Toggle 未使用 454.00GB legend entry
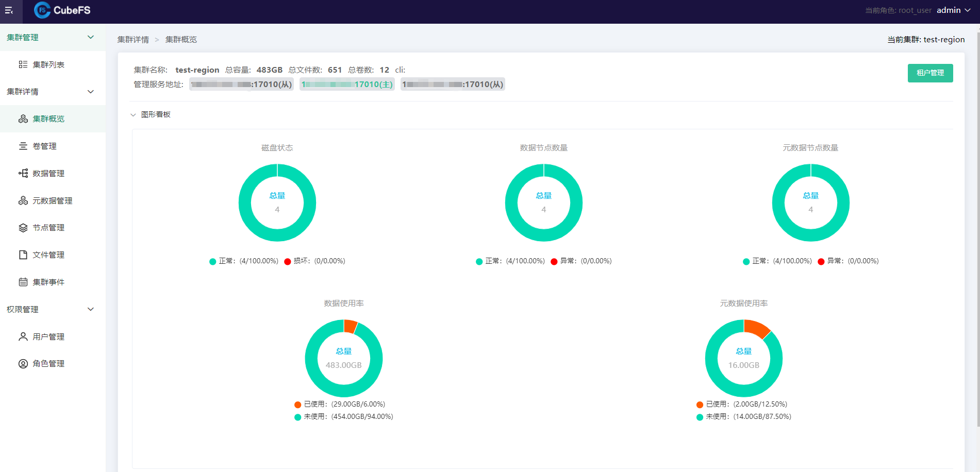The image size is (980, 472). 344,417
